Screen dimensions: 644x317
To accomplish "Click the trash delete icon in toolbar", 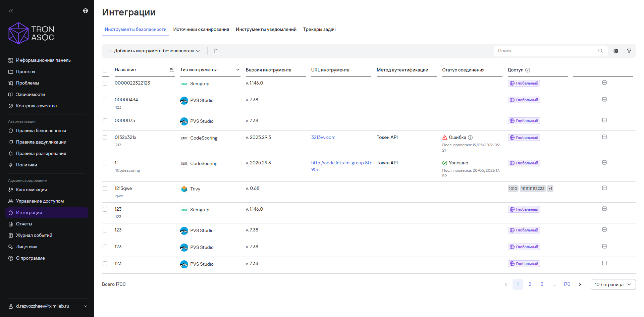I will pyautogui.click(x=216, y=51).
